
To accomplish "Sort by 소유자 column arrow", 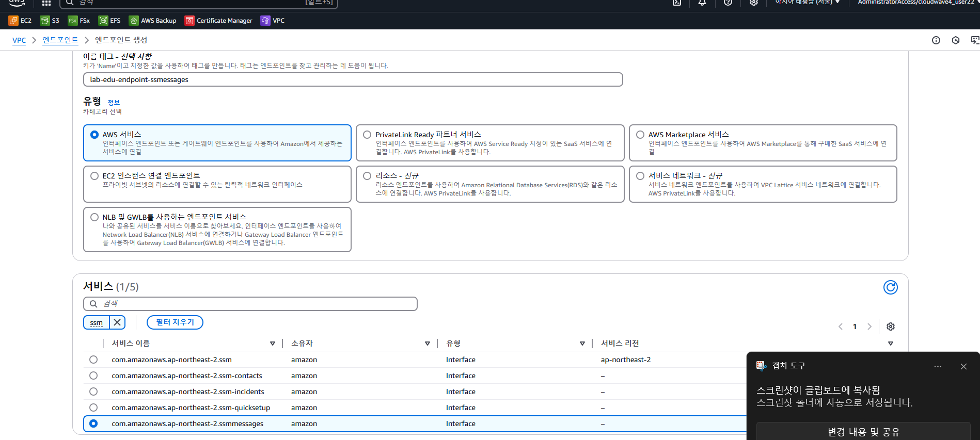I will (x=428, y=344).
